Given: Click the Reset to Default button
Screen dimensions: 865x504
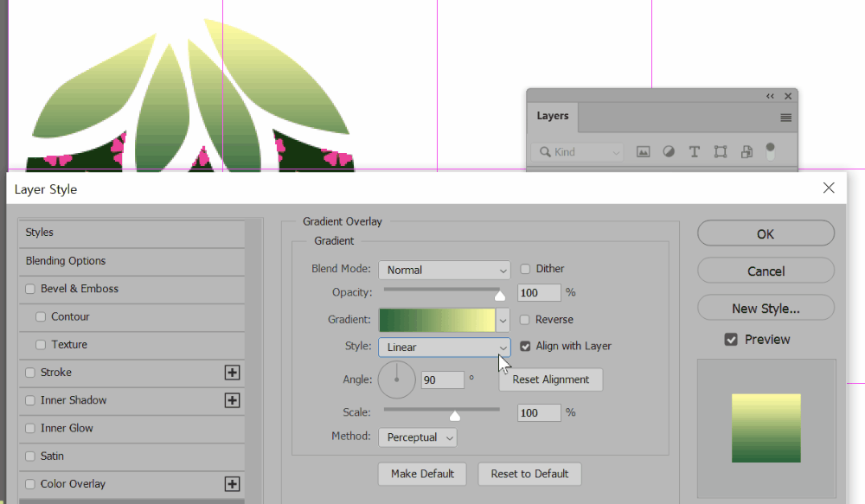Looking at the screenshot, I should pos(529,474).
